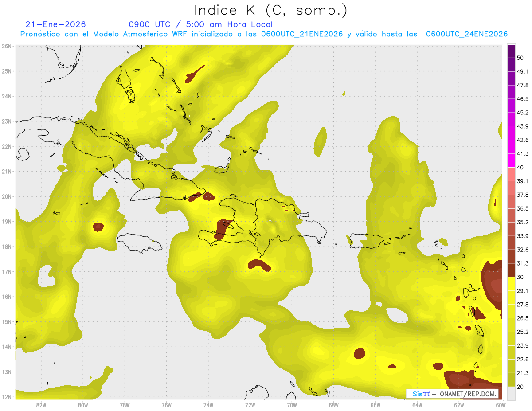532x411 pixels.
Task: Click the colorbar value "47.8"
Action: tap(522, 85)
